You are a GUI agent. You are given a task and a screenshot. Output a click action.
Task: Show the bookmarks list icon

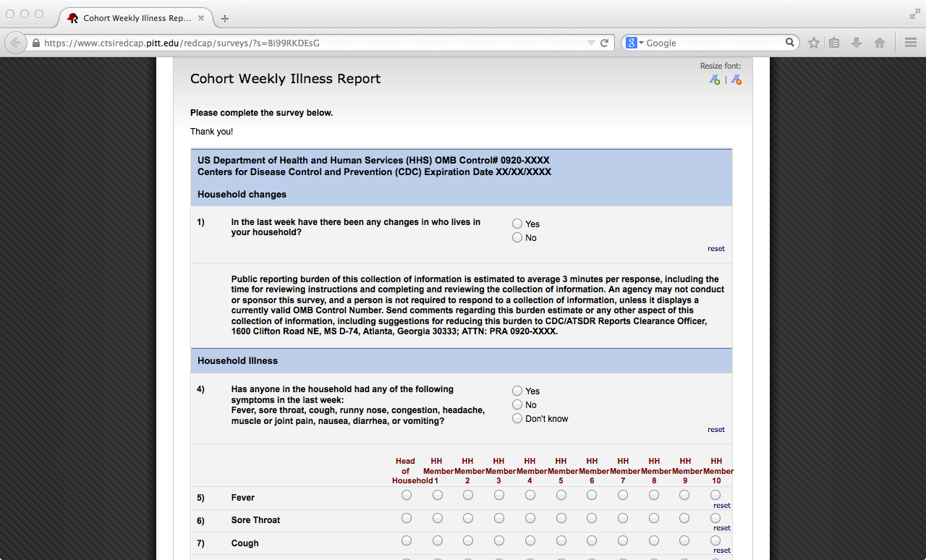pos(834,43)
